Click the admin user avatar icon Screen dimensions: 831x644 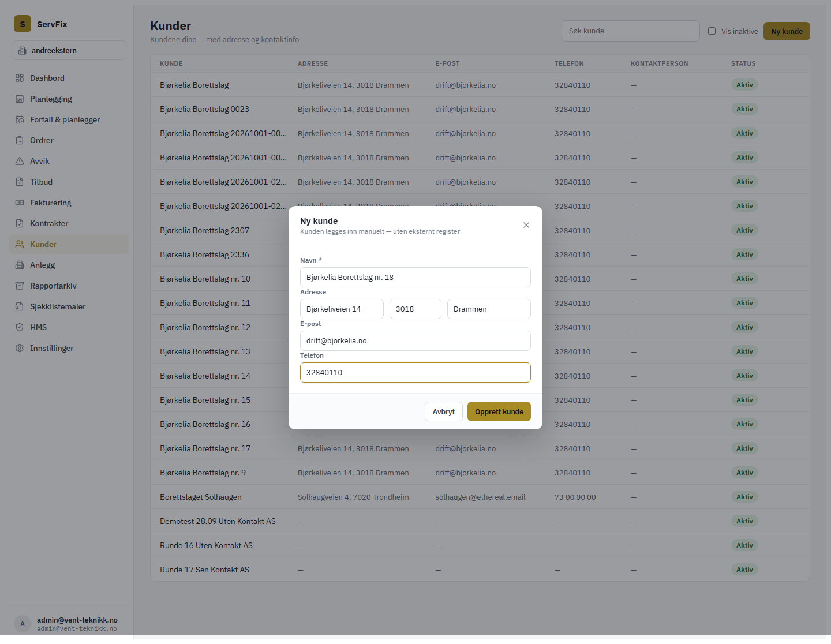click(x=23, y=624)
